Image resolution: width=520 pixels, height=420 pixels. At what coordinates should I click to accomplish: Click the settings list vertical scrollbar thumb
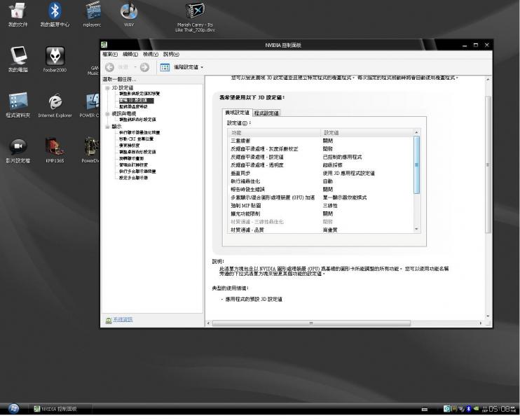(x=417, y=164)
